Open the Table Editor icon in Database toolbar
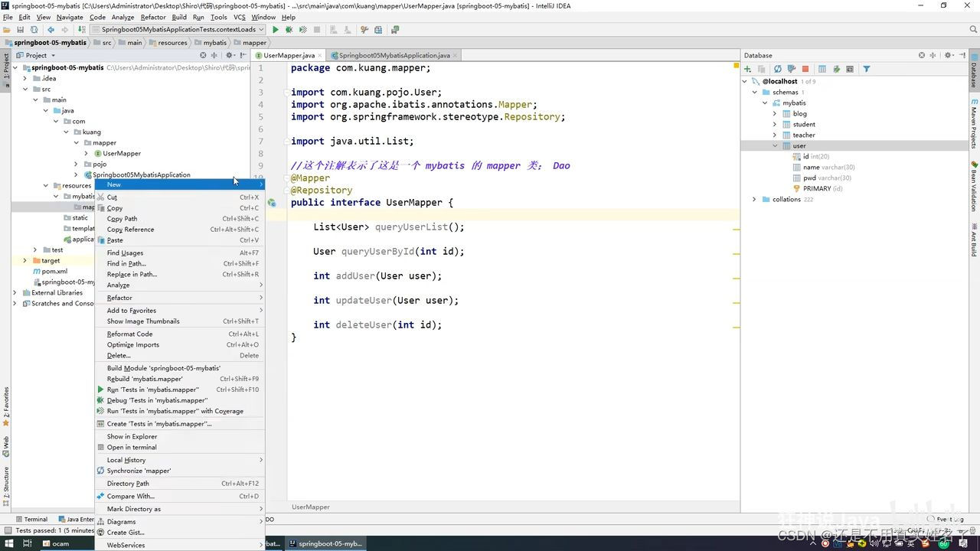Image resolution: width=980 pixels, height=551 pixels. (822, 69)
